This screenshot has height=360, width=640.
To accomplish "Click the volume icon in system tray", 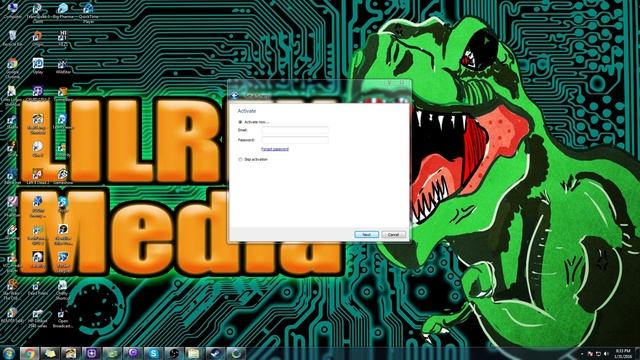I will pyautogui.click(x=607, y=354).
